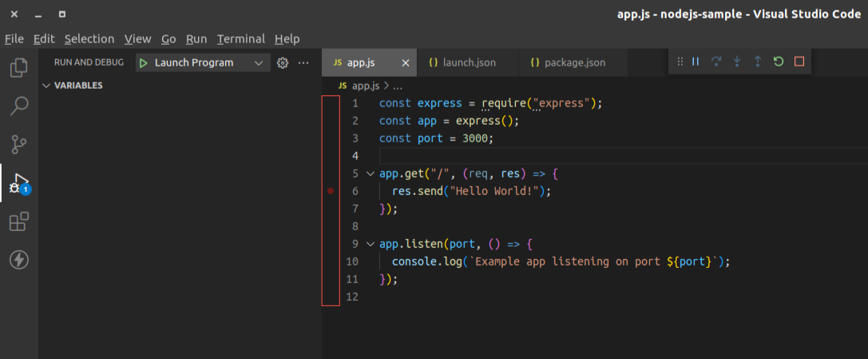Open the Help menu
Image resolution: width=868 pixels, height=359 pixels.
[287, 39]
